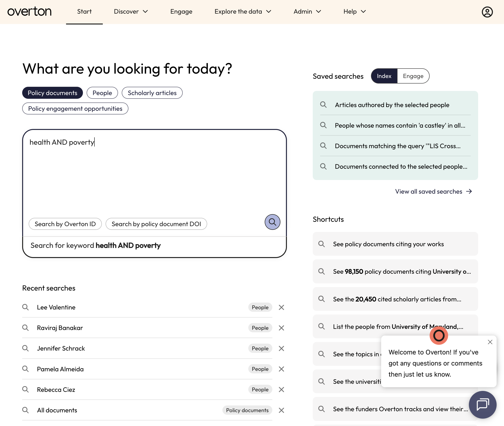Open saved search People whose names contain 'a castley'
Screen dimensions: 504x426
pyautogui.click(x=395, y=125)
